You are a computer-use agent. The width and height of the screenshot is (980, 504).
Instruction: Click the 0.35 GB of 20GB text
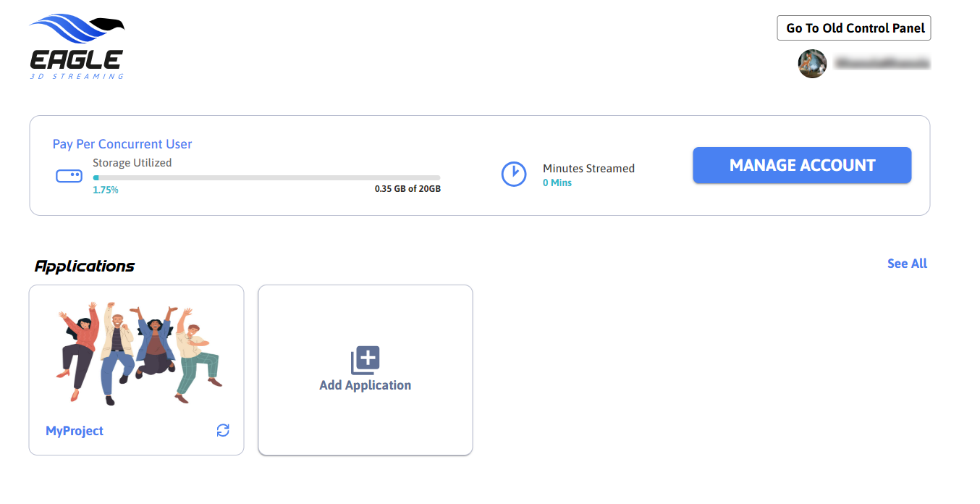tap(407, 189)
